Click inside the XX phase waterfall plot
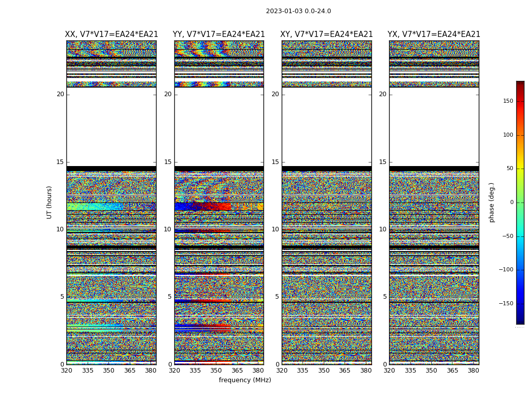The image size is (532, 405). [x=111, y=202]
